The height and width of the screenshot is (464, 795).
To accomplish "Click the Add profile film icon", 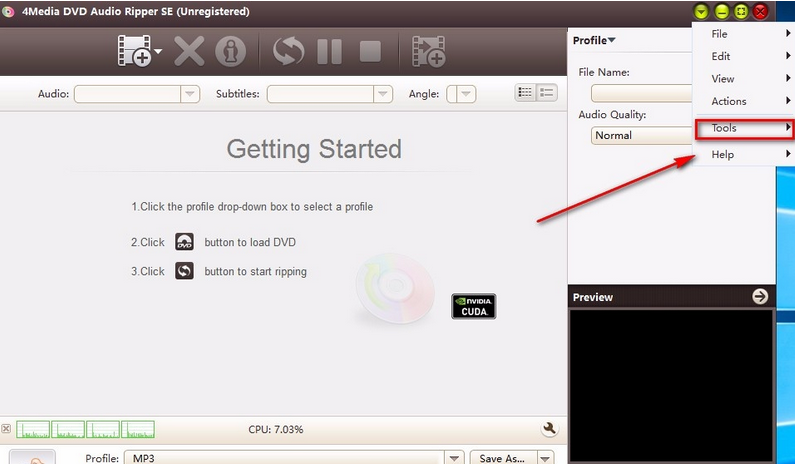I will pos(428,51).
